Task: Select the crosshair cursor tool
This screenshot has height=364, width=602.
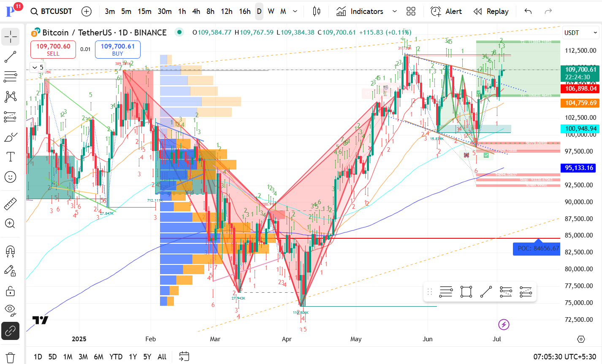Action: [11, 37]
